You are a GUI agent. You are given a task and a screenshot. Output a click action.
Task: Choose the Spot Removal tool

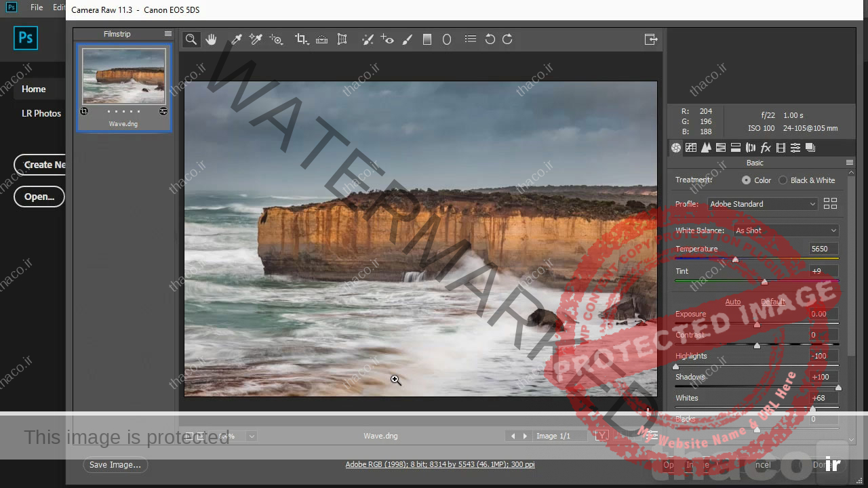tap(368, 39)
